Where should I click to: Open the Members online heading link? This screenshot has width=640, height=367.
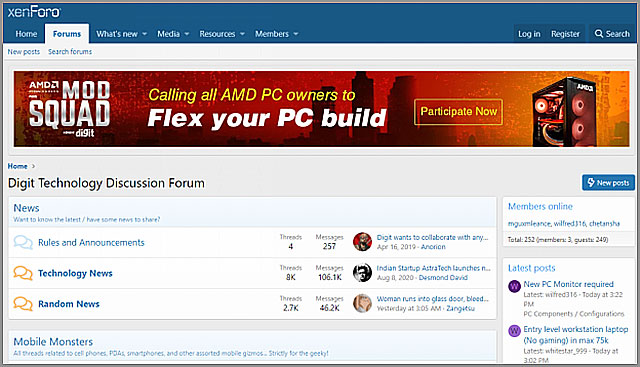pos(540,207)
